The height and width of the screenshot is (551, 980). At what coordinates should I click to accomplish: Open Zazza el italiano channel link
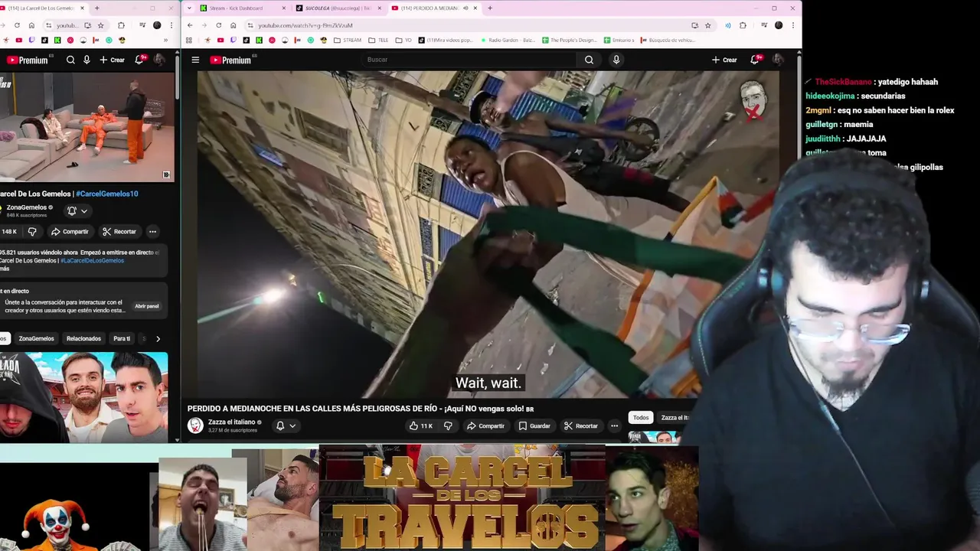pos(233,422)
